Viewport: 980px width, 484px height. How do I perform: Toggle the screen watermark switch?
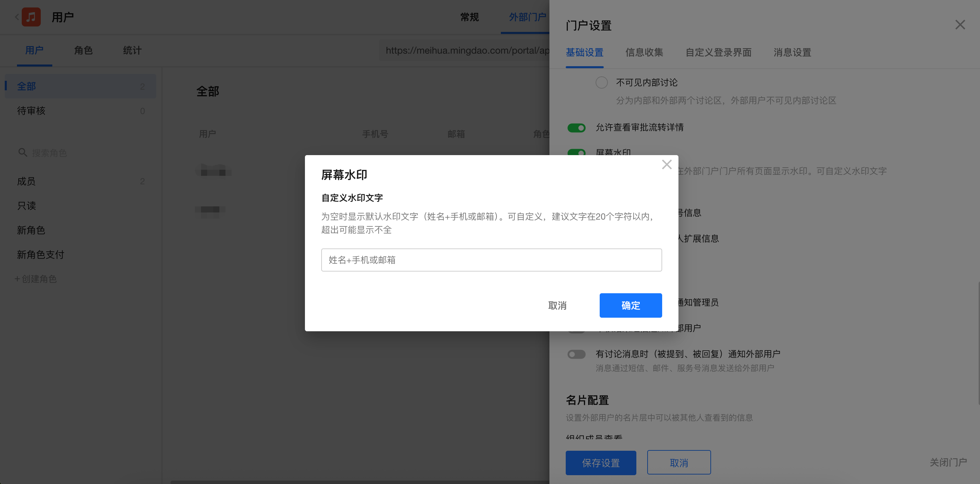pos(576,152)
